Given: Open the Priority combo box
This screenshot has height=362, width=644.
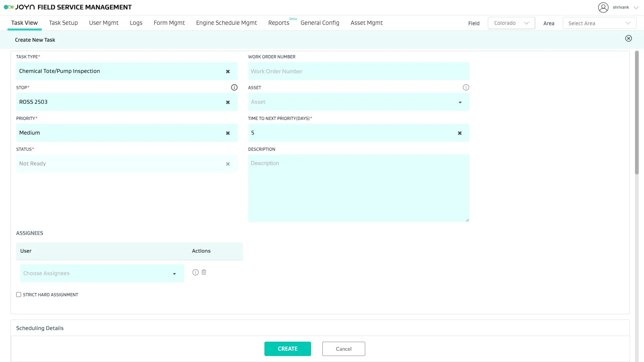Looking at the screenshot, I should tap(127, 133).
